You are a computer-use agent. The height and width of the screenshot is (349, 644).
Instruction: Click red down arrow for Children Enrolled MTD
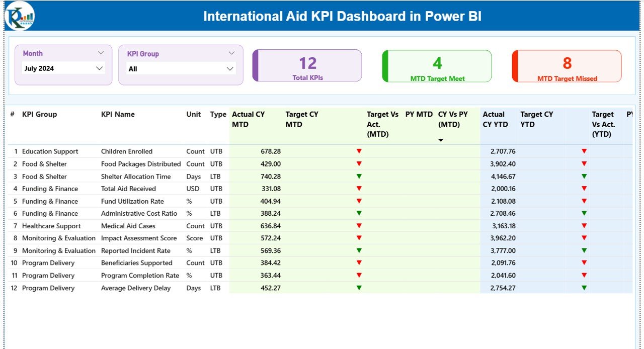pyautogui.click(x=359, y=151)
